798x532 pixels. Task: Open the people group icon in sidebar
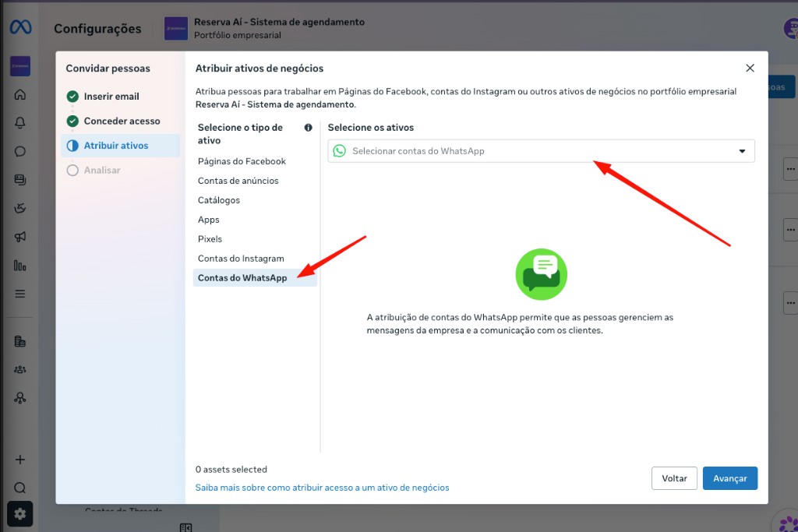pos(19,370)
